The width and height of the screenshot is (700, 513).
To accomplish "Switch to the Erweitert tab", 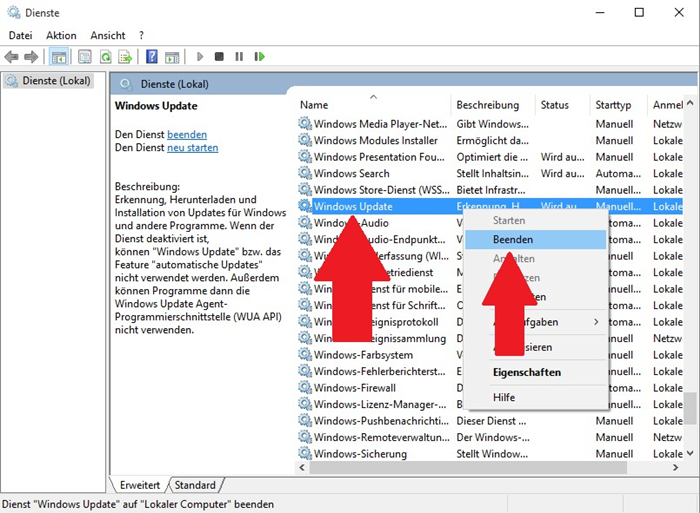I will click(140, 485).
